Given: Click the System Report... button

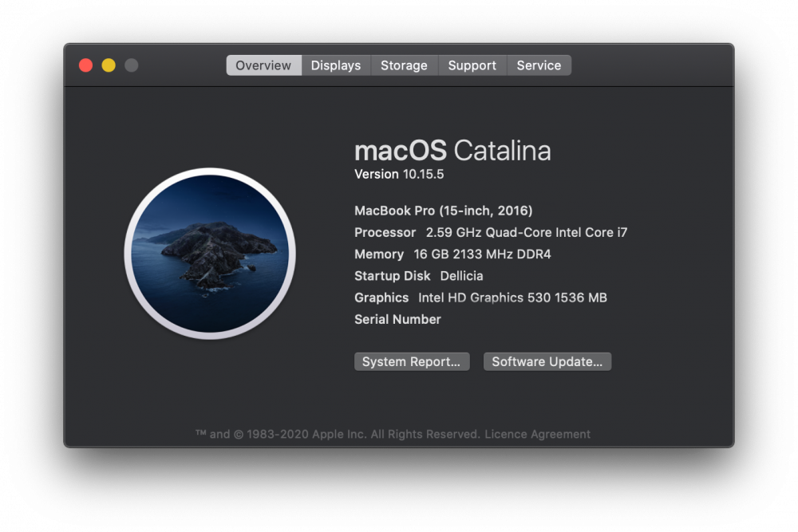Looking at the screenshot, I should tap(412, 361).
